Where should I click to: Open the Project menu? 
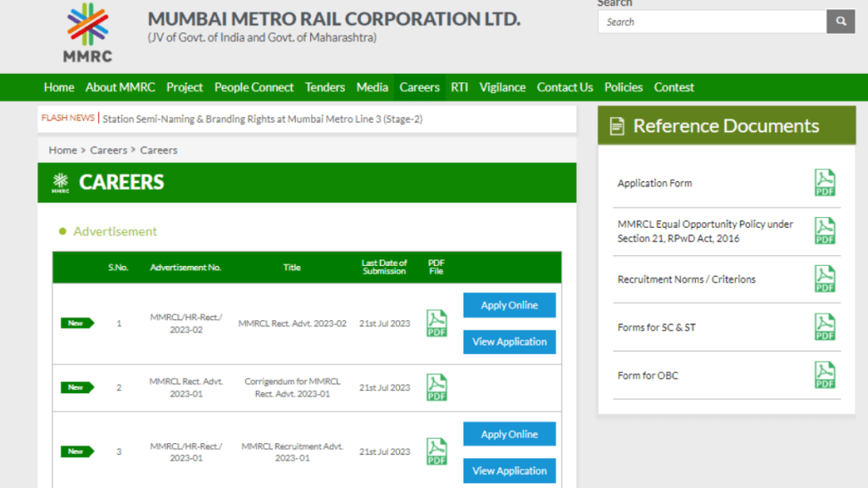[x=184, y=87]
